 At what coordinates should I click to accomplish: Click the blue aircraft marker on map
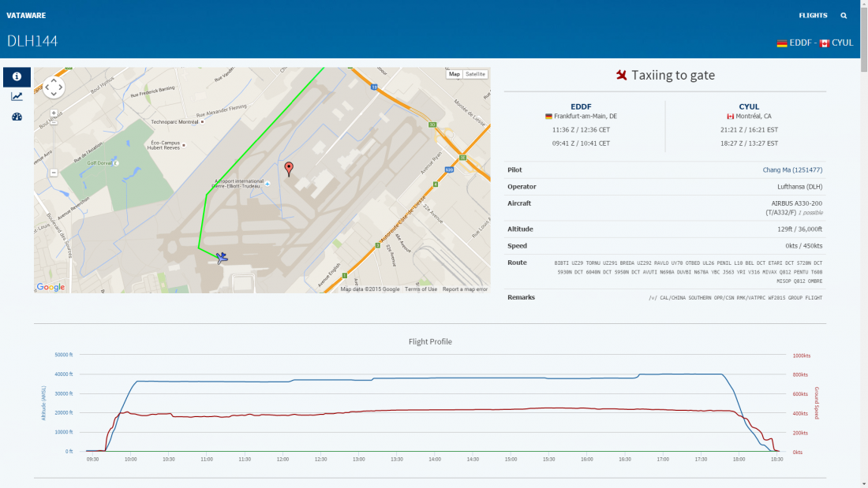222,257
